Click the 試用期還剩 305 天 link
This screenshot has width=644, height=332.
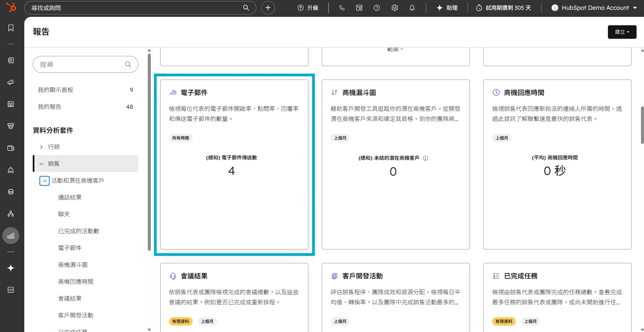(503, 8)
